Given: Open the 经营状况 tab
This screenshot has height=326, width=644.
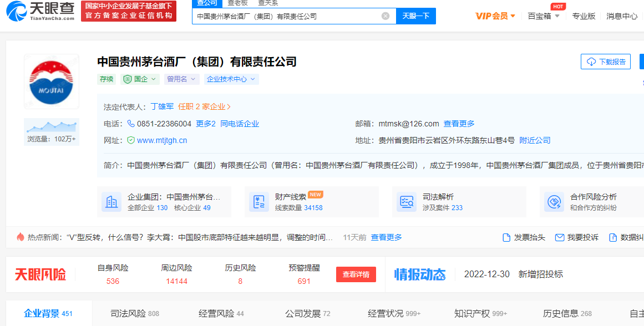Looking at the screenshot, I should coord(394,314).
